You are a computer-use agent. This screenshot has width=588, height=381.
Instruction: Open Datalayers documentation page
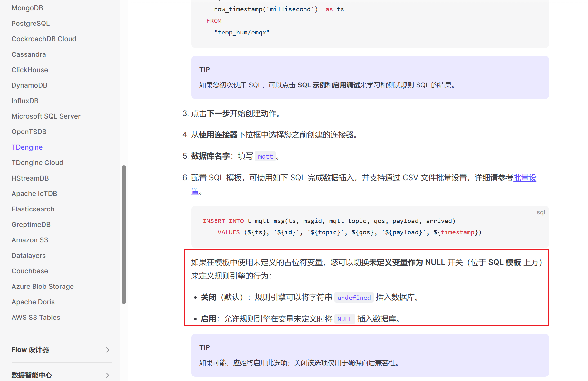coord(29,256)
